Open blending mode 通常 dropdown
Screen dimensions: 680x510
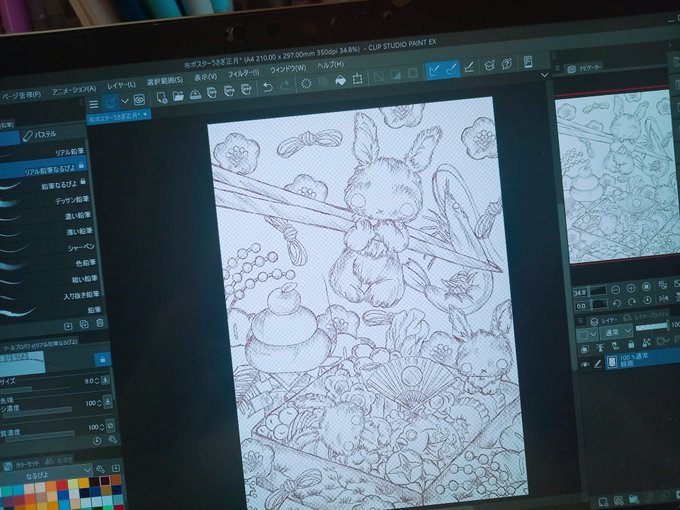[615, 332]
